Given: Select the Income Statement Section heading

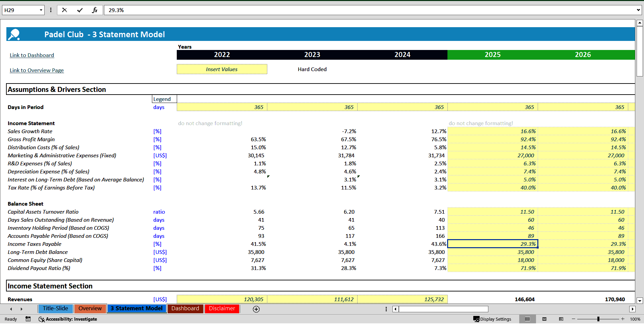Looking at the screenshot, I should (x=50, y=286).
